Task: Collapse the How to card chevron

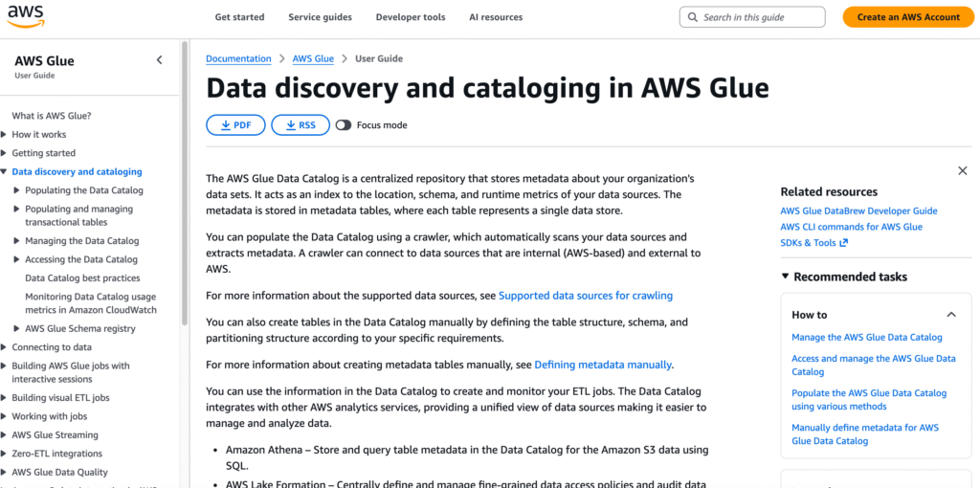Action: [951, 315]
